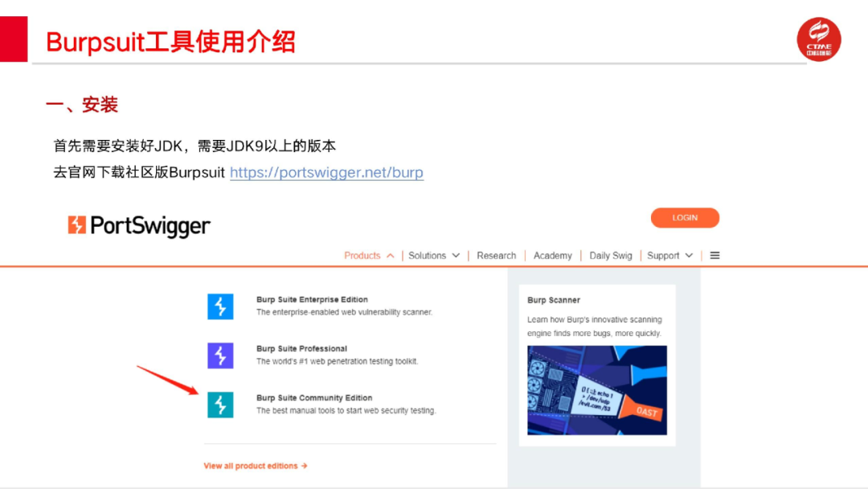
Task: Click the 一、安装 section heading
Action: point(82,105)
